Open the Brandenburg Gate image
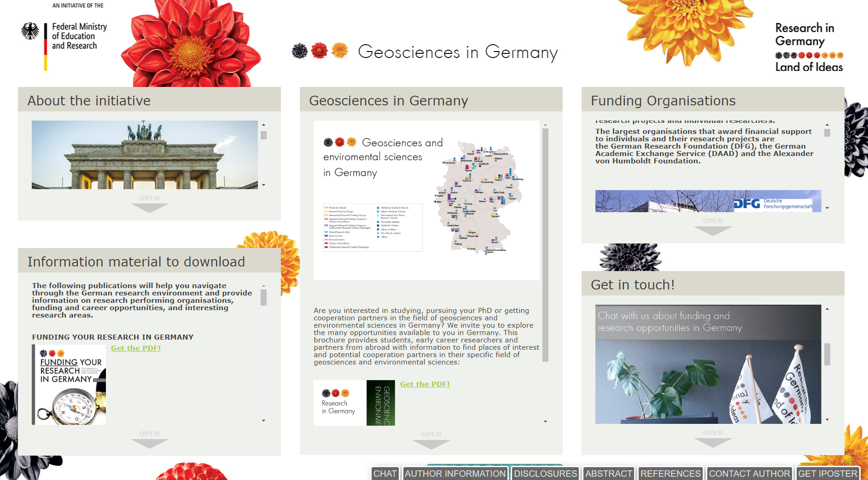 tap(145, 155)
